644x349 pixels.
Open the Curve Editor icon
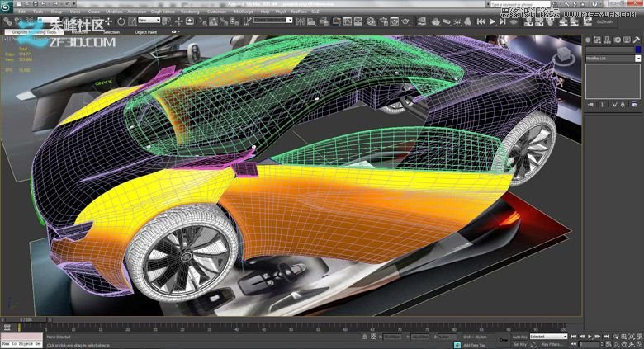click(348, 21)
